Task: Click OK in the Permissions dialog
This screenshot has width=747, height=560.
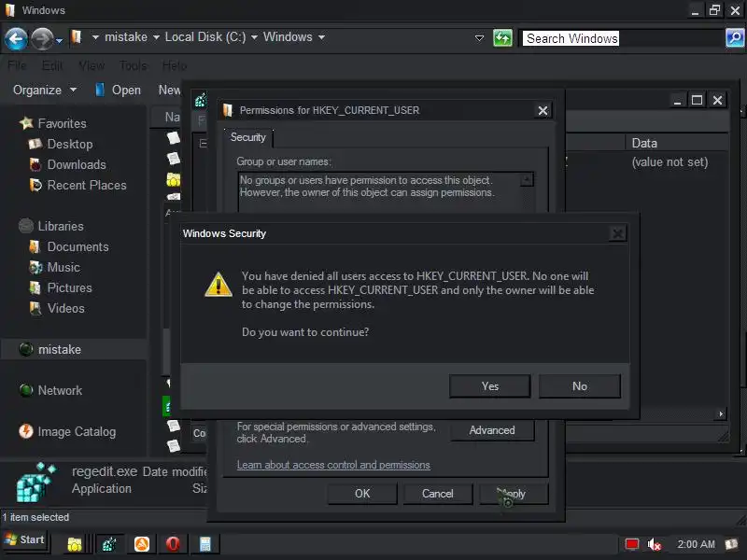Action: tap(362, 494)
